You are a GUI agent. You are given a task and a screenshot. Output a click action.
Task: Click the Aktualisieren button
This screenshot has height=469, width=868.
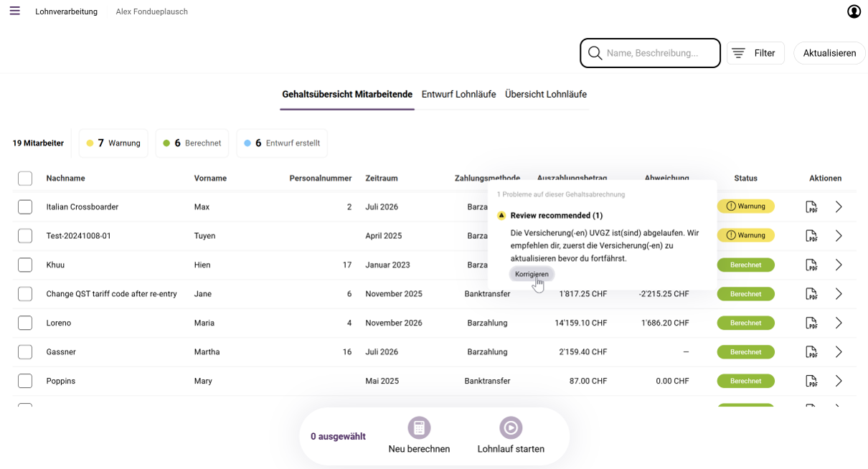[x=829, y=53]
